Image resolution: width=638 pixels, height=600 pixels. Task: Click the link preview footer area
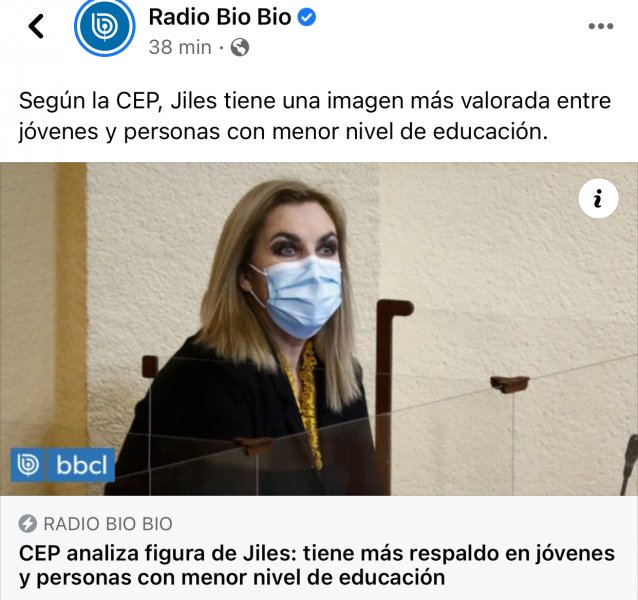click(x=319, y=548)
